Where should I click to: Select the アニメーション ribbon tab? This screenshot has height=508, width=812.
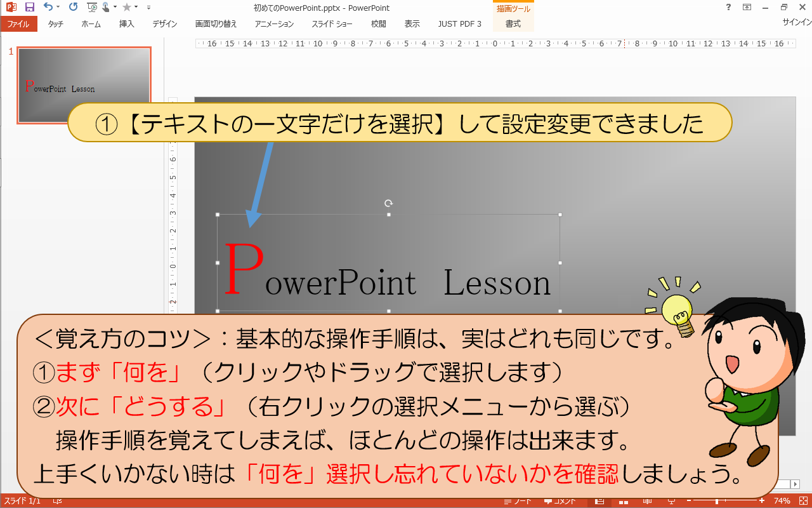click(275, 24)
